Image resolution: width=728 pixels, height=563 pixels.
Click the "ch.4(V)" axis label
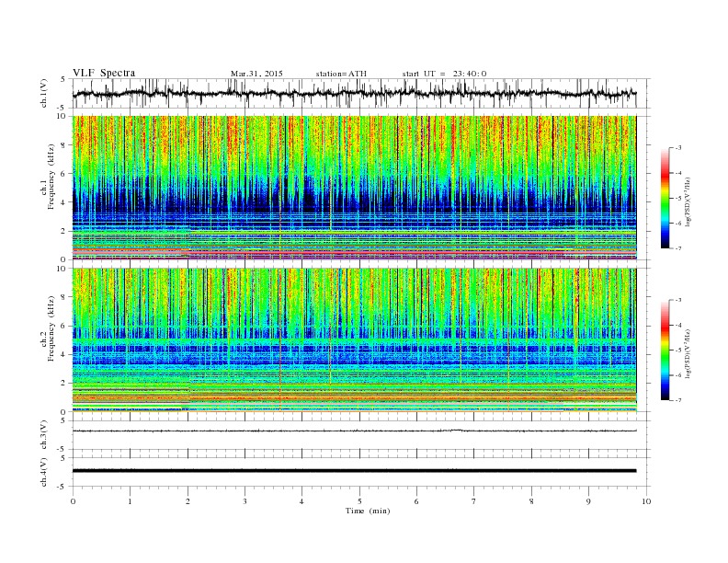tap(44, 472)
